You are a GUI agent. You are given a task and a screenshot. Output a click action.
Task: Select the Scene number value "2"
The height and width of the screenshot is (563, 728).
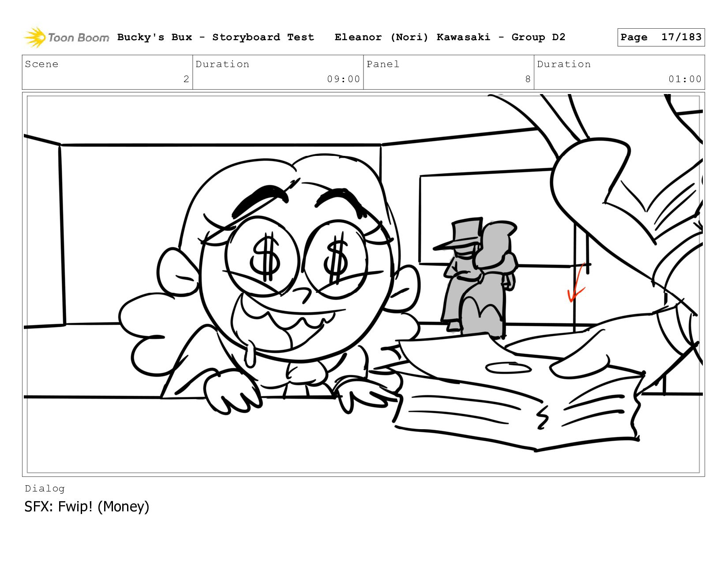[186, 79]
